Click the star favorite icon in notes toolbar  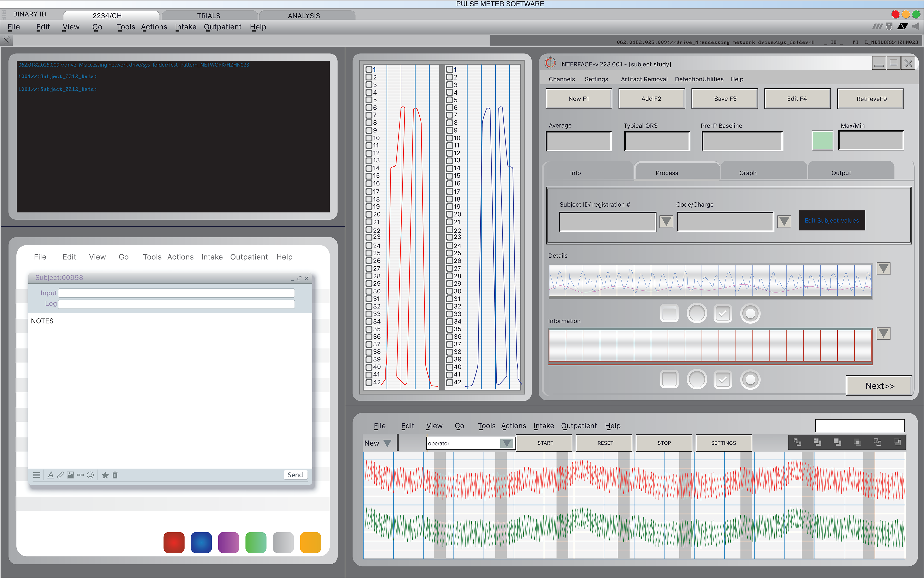[x=105, y=475]
